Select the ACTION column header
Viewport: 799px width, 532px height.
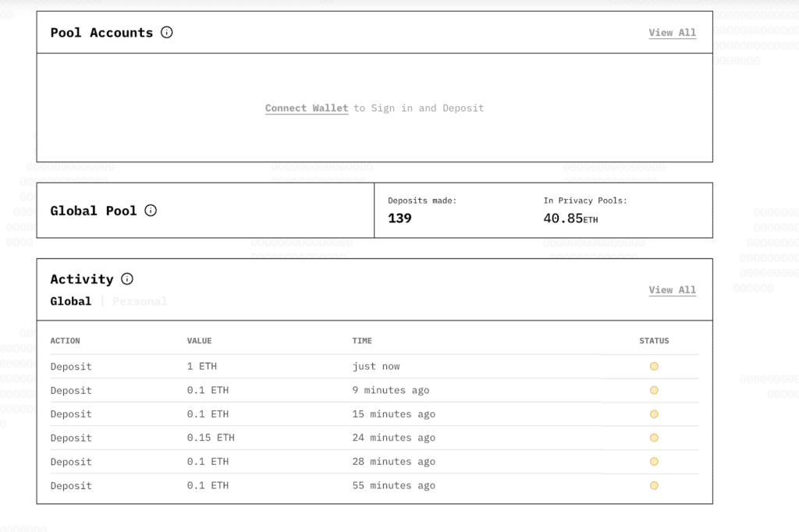(x=65, y=341)
